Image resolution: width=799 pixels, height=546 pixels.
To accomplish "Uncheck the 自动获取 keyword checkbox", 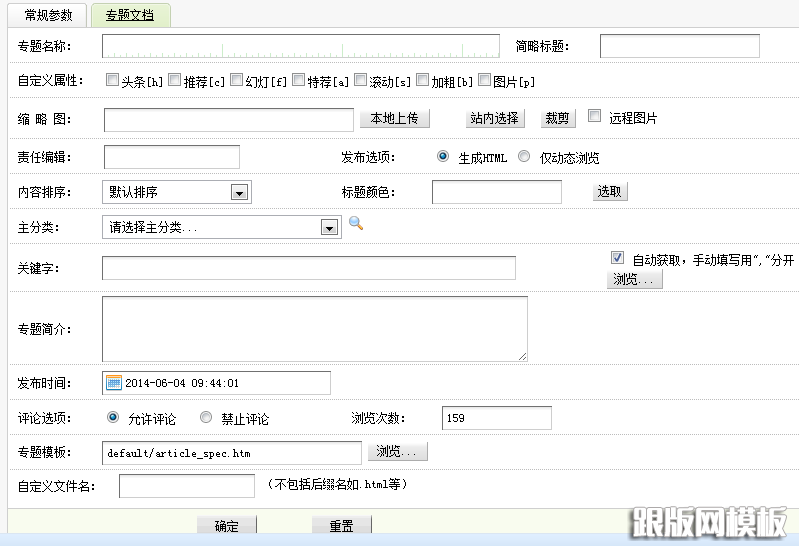I will coord(617,257).
